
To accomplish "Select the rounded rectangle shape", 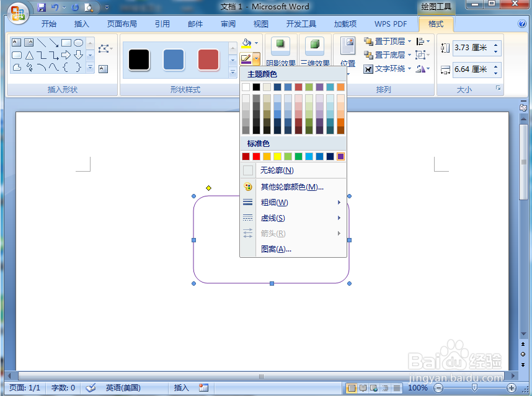I will coord(16,55).
